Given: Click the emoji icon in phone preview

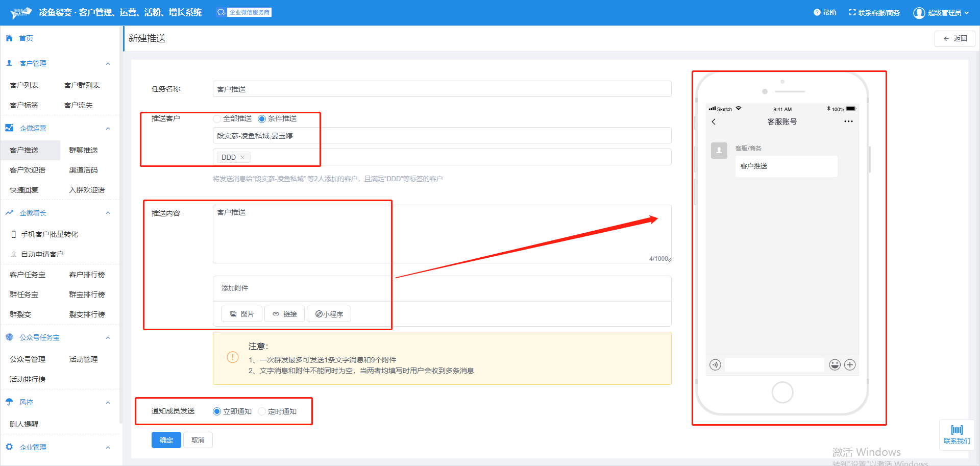Looking at the screenshot, I should pyautogui.click(x=835, y=364).
